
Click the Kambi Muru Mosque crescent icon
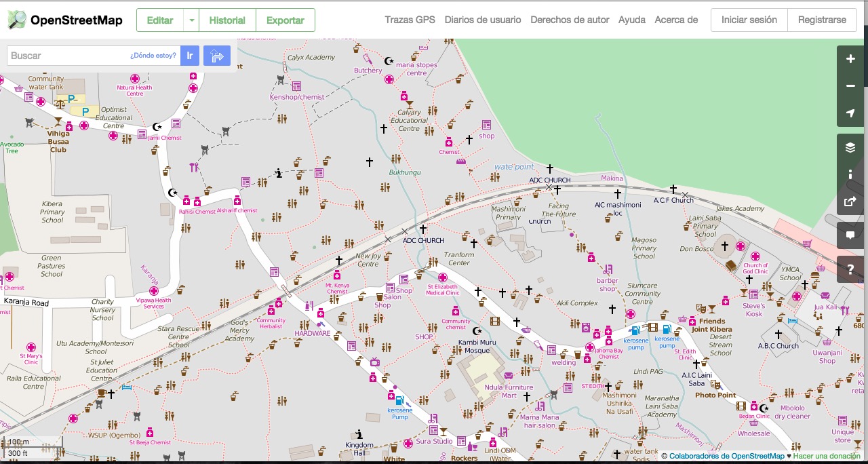pyautogui.click(x=477, y=330)
